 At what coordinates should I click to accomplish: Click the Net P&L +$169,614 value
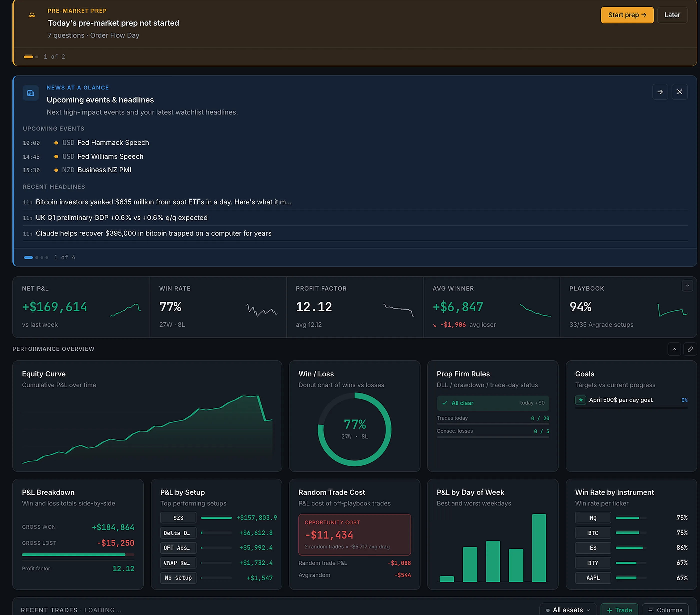click(55, 307)
